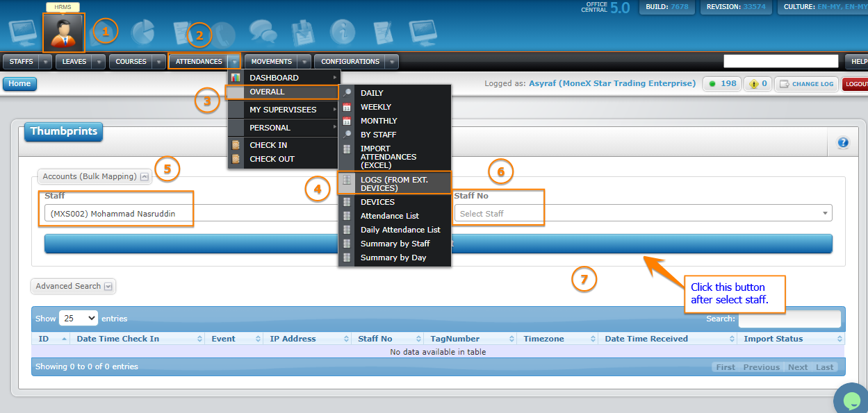Open the Show 25 entries dropdown
Screen dimensions: 868x413
tap(79, 319)
